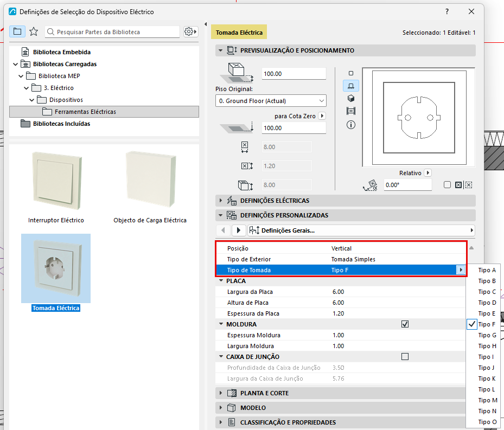Go to next custom settings page
Screen dimensions: 504x430
[x=239, y=230]
